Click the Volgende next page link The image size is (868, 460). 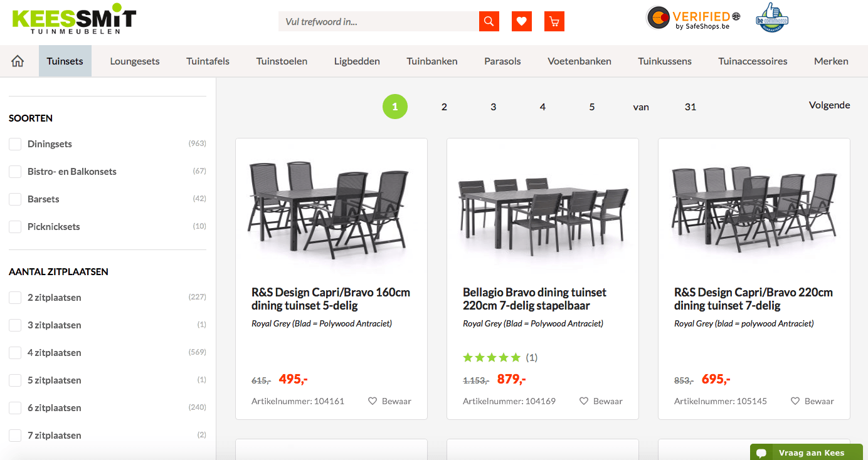point(830,105)
